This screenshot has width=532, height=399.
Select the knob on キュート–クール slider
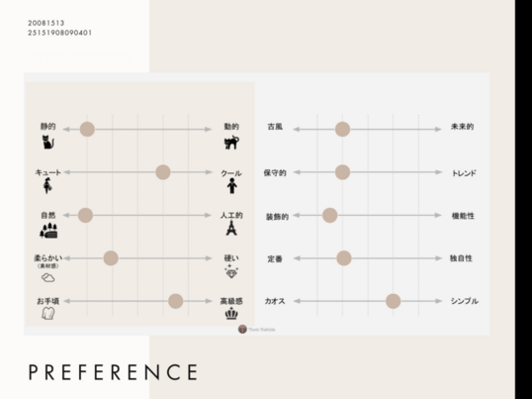(163, 172)
